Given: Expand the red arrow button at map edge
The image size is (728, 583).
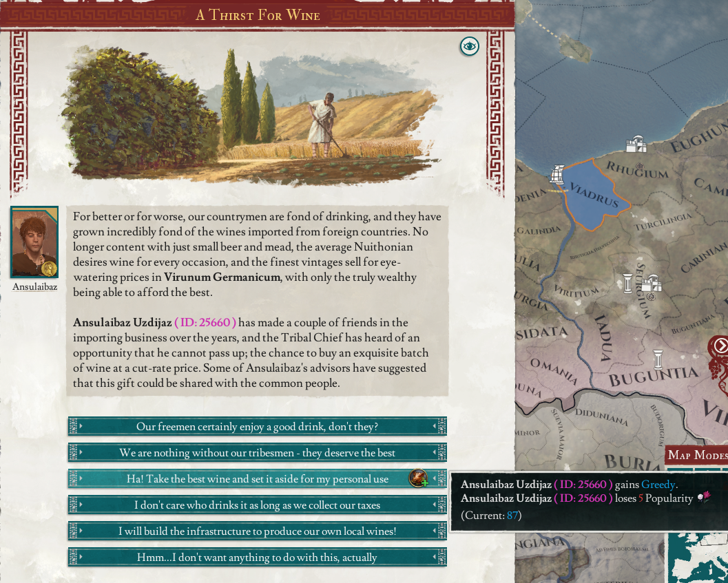Looking at the screenshot, I should point(720,346).
